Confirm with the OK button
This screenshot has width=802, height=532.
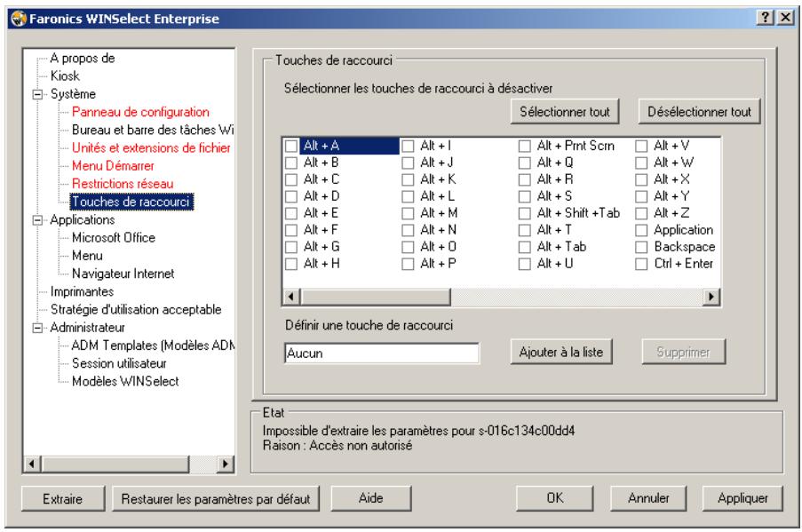pos(555,498)
